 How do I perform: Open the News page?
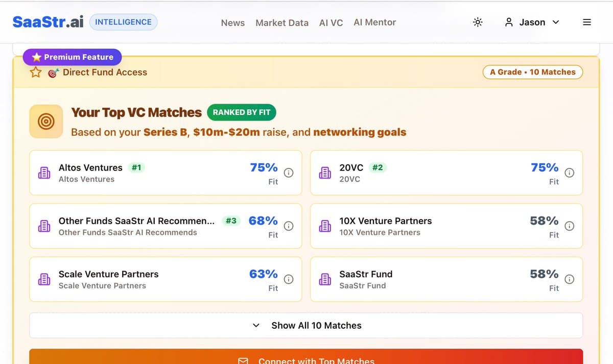(232, 22)
